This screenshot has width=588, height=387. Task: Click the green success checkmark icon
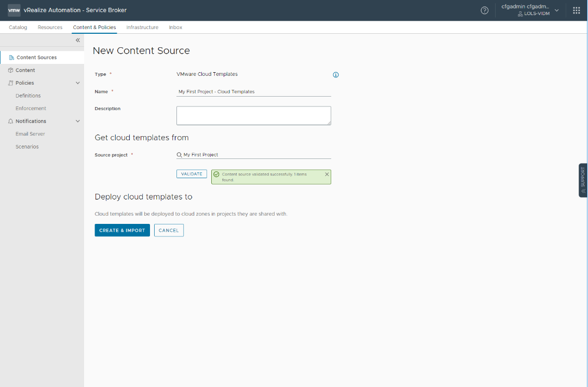(216, 174)
